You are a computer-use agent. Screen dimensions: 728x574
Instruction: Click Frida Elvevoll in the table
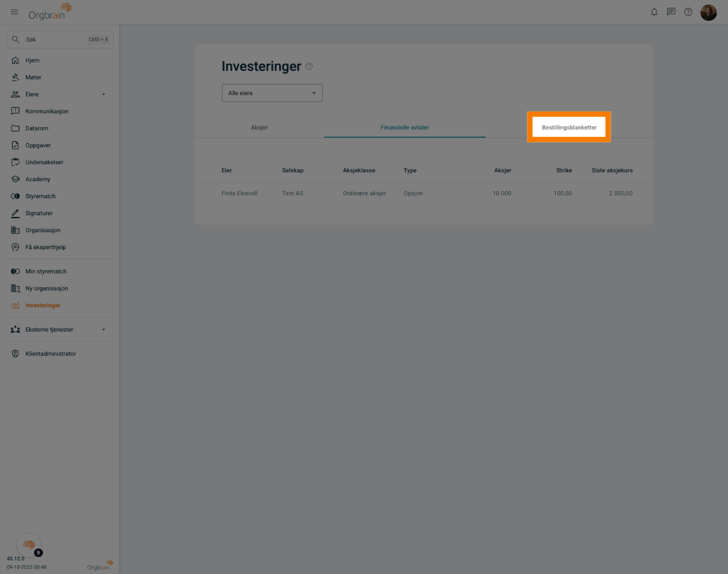[x=239, y=193]
